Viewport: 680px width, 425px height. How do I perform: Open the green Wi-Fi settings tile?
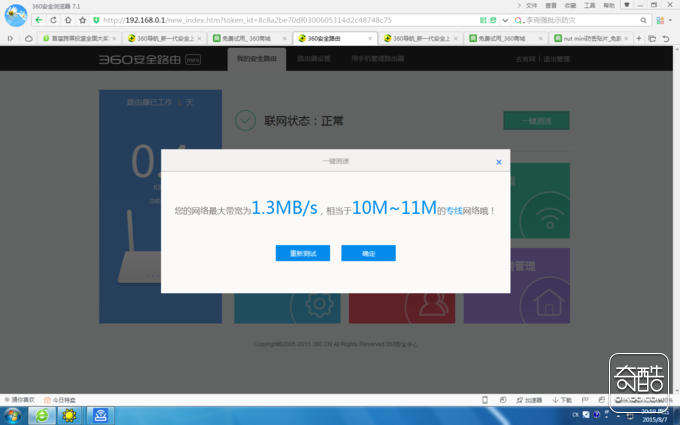[540, 200]
